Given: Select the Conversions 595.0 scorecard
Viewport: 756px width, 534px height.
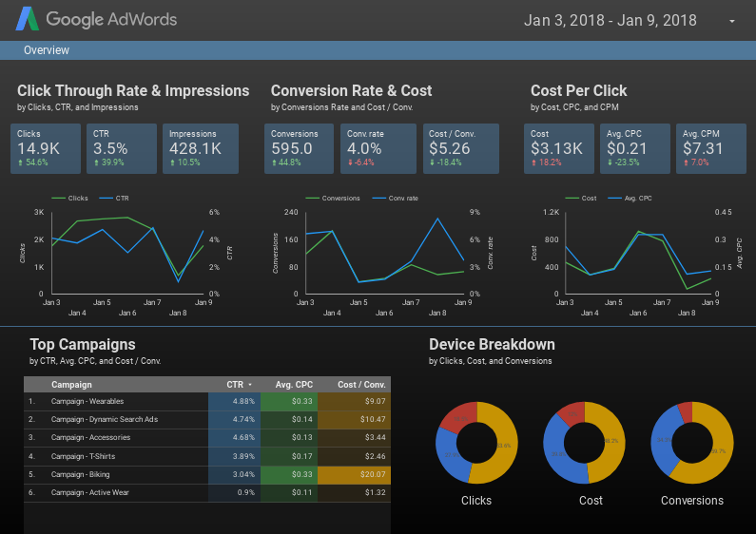Looking at the screenshot, I should [299, 148].
